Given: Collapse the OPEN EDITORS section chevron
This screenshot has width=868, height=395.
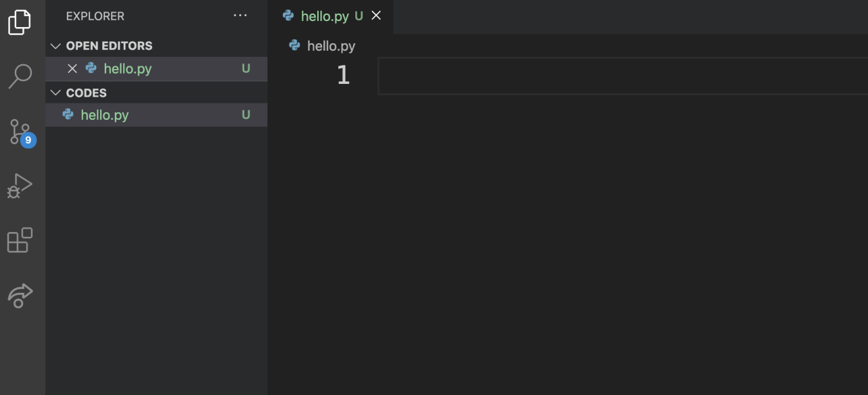Looking at the screenshot, I should point(55,46).
